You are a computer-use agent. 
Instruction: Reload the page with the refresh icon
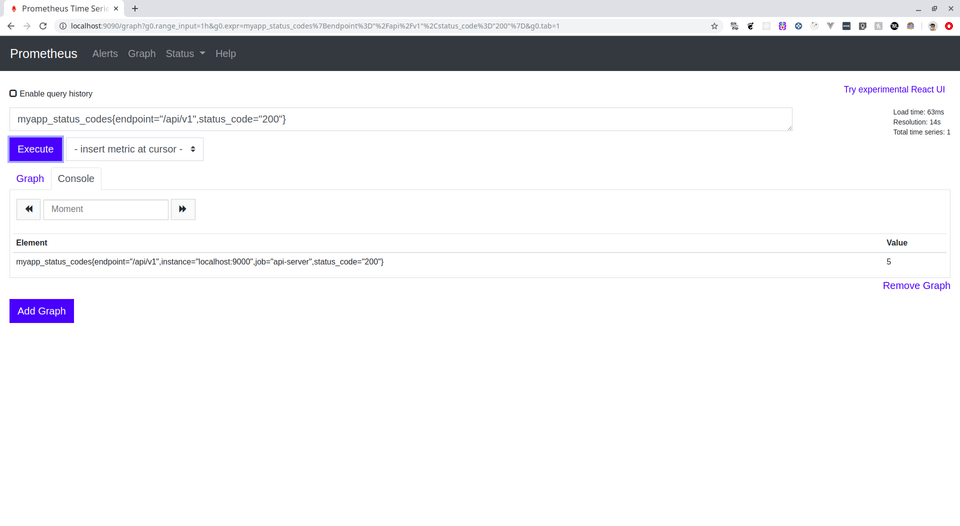(43, 26)
